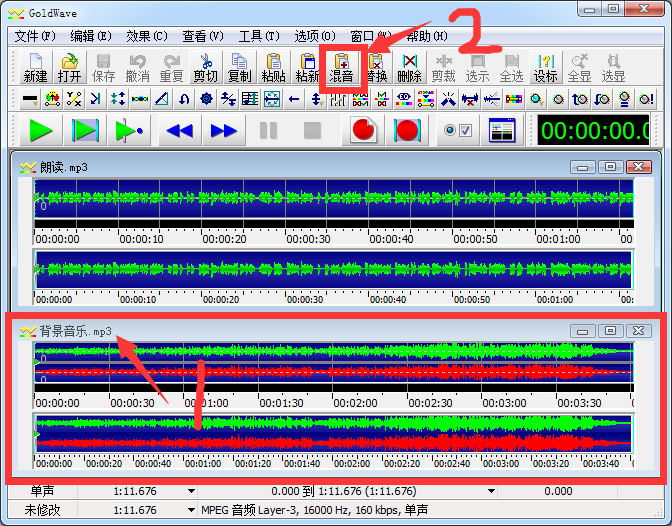Screen dimensions: 672x526
Task: Click the 设标 (Set marker) icon
Action: (545, 67)
